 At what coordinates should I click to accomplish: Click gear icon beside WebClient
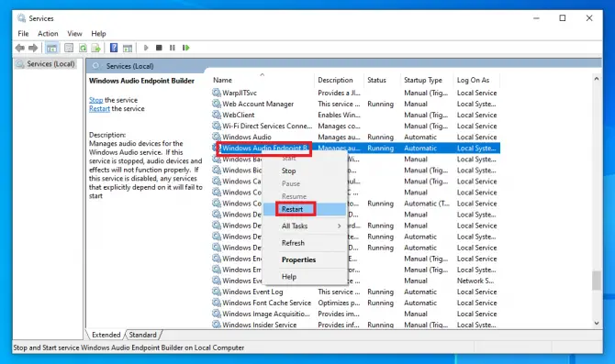click(216, 115)
